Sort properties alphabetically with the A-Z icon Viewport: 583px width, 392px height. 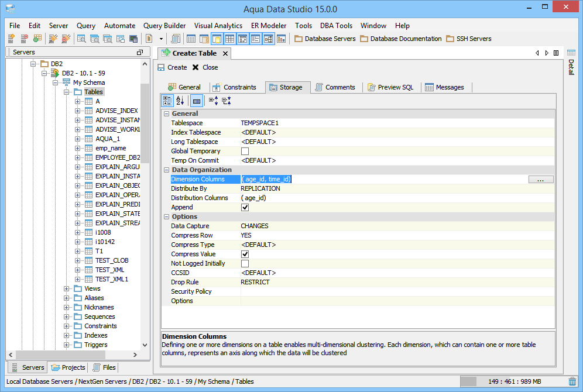(x=180, y=101)
